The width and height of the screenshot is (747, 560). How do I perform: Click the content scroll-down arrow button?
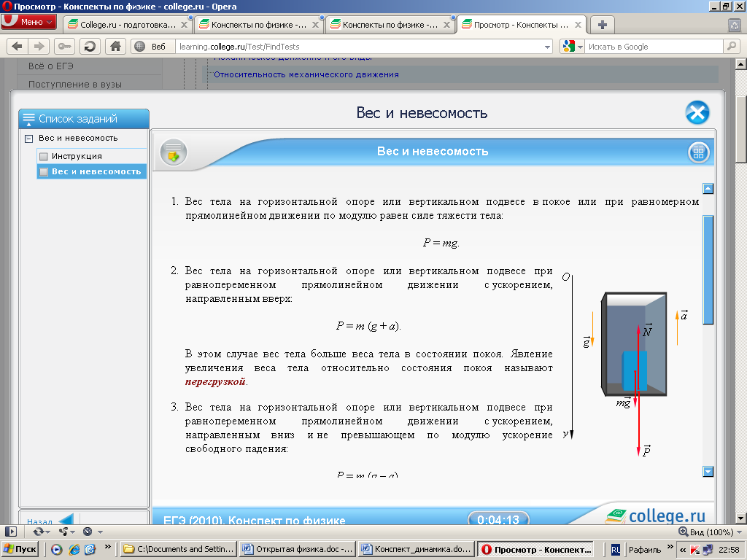pos(708,472)
